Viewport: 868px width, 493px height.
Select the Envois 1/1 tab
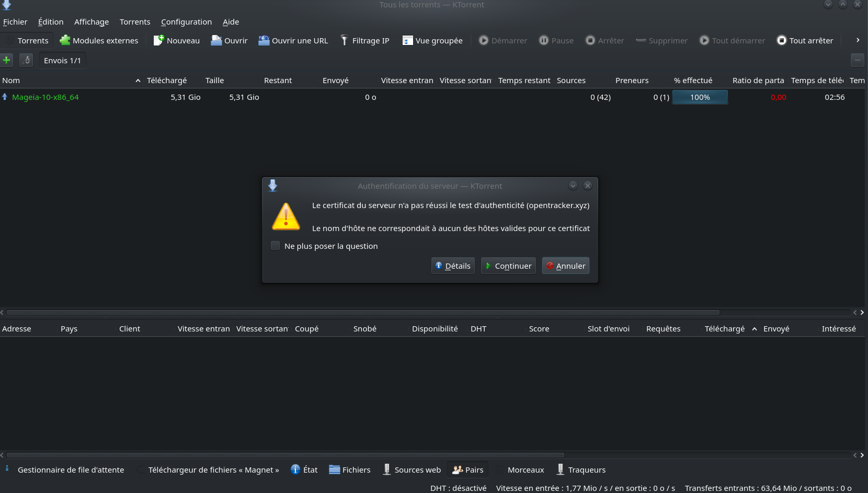(x=62, y=60)
